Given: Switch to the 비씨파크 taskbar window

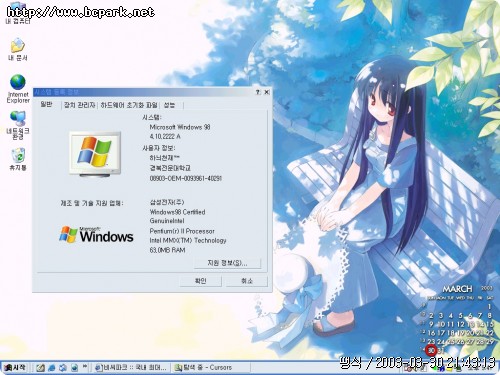Looking at the screenshot, I should tap(131, 368).
